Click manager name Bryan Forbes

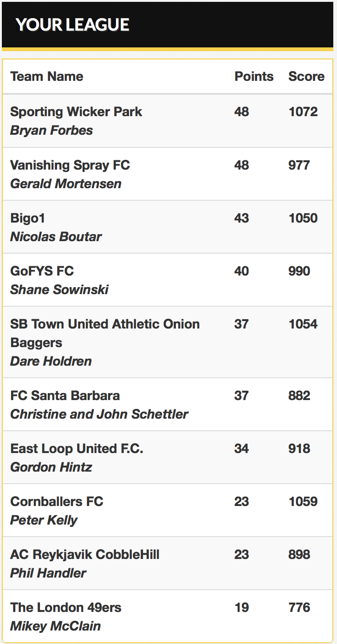coord(52,130)
